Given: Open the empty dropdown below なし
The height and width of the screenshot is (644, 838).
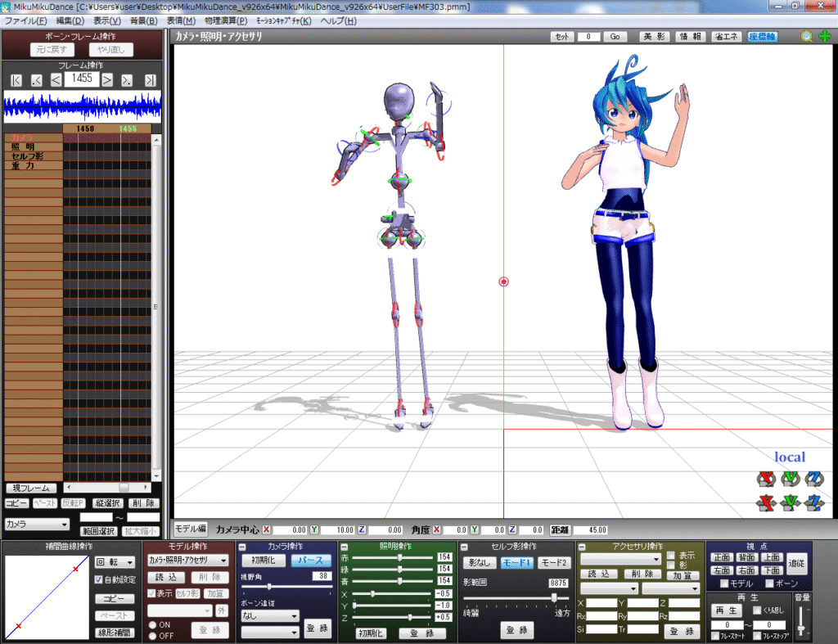Looking at the screenshot, I should coord(269,633).
